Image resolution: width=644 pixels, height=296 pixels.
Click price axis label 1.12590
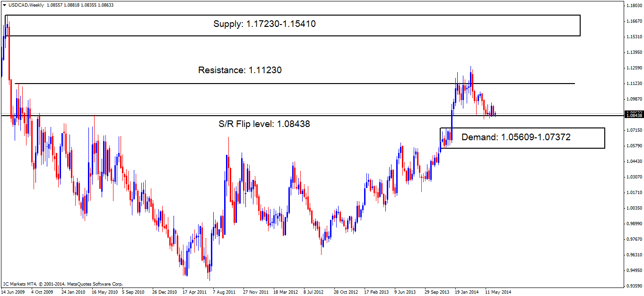634,68
